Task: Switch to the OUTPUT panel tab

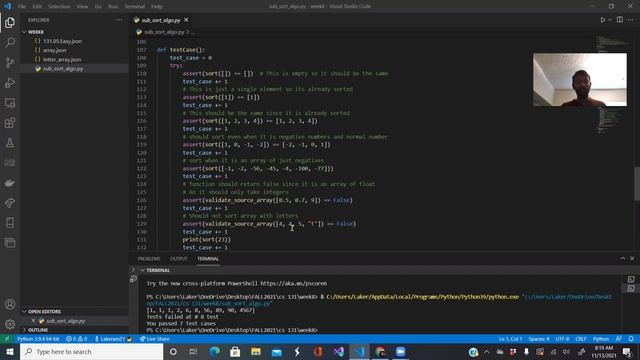Action: click(178, 259)
